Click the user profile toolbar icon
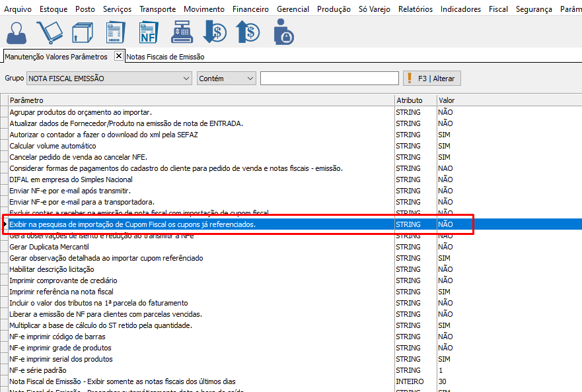 pos(17,32)
